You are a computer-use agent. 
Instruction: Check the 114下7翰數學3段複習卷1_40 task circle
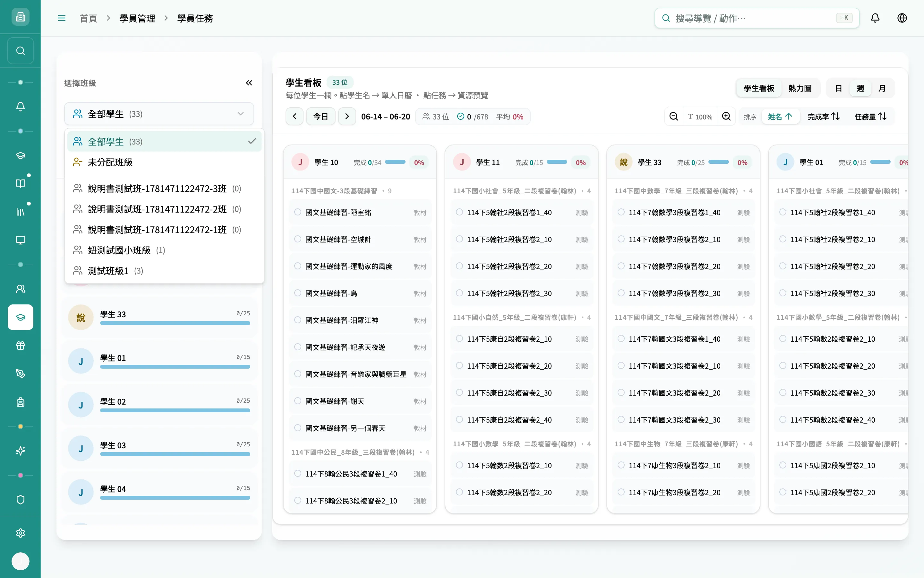(x=621, y=212)
